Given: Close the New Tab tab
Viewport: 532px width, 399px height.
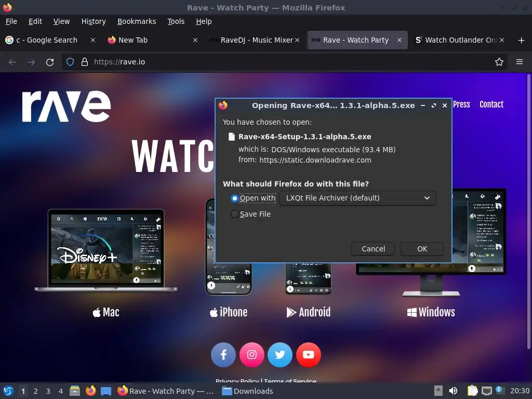Looking at the screenshot, I should (195, 40).
